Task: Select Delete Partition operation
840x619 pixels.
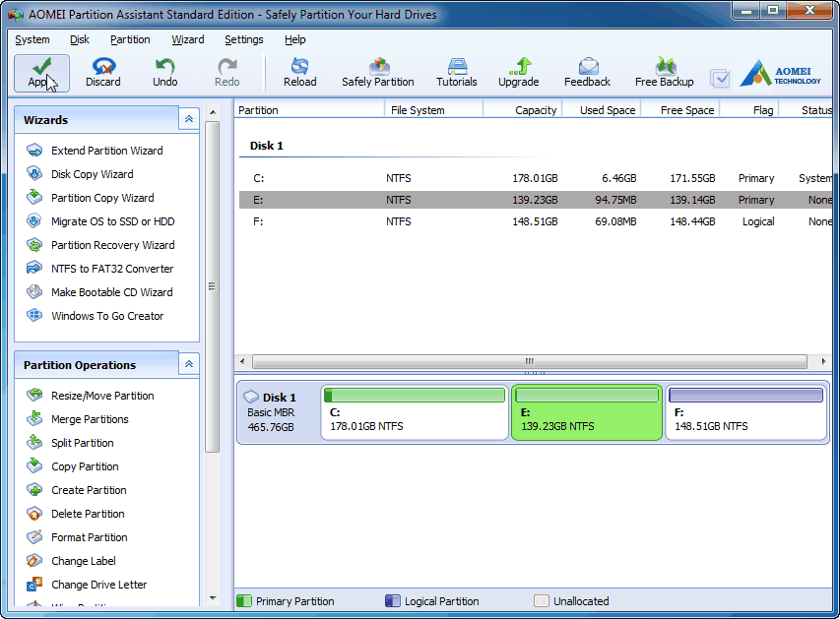Action: (x=88, y=513)
